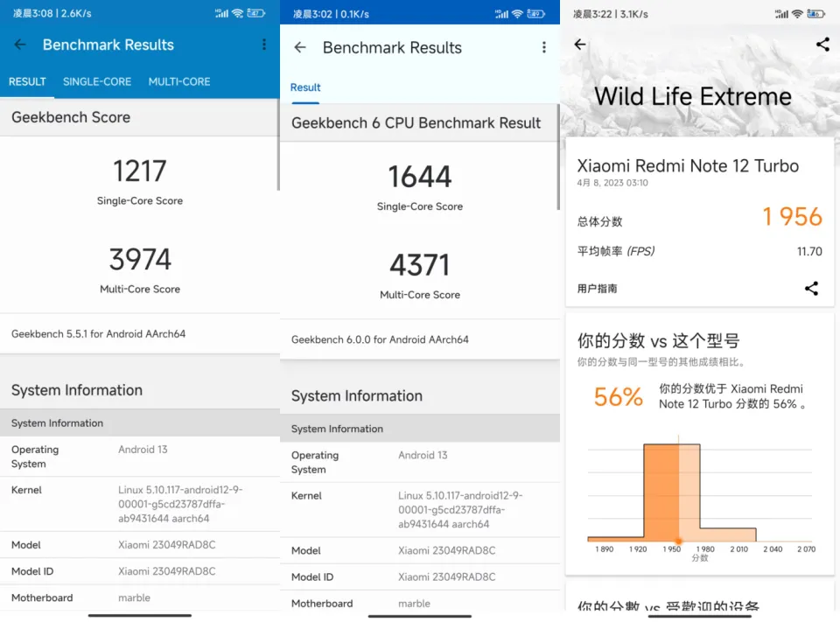This screenshot has width=840, height=622.
Task: Tap battery indicator above Wild Life Extreme screen
Action: (815, 14)
